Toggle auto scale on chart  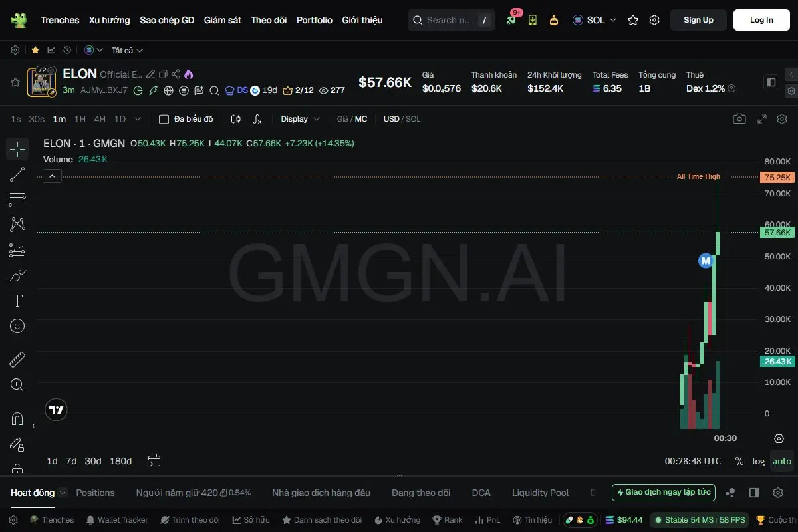(782, 461)
